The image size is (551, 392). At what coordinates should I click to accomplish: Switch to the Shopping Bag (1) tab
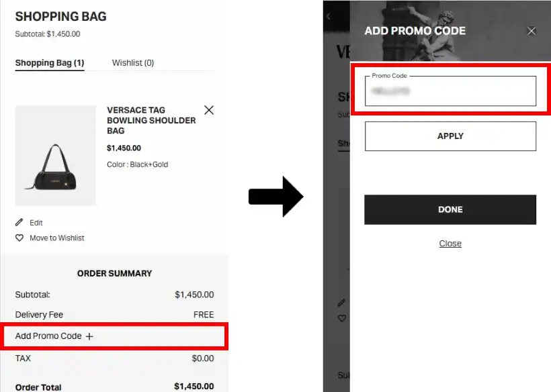[x=50, y=62]
